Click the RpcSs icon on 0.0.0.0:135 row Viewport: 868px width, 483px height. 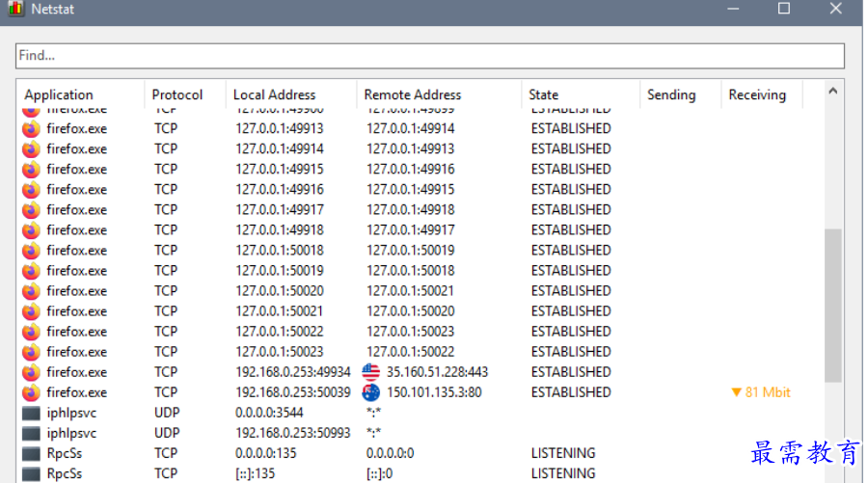click(x=31, y=454)
